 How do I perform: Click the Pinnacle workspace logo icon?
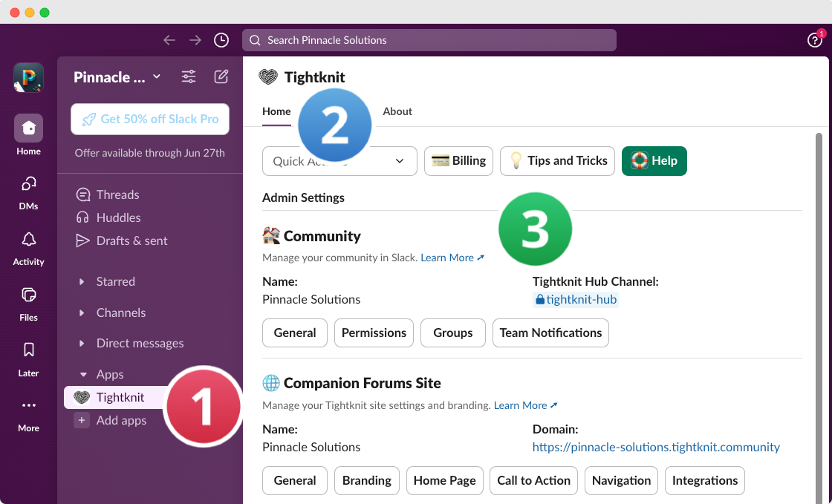tap(29, 77)
